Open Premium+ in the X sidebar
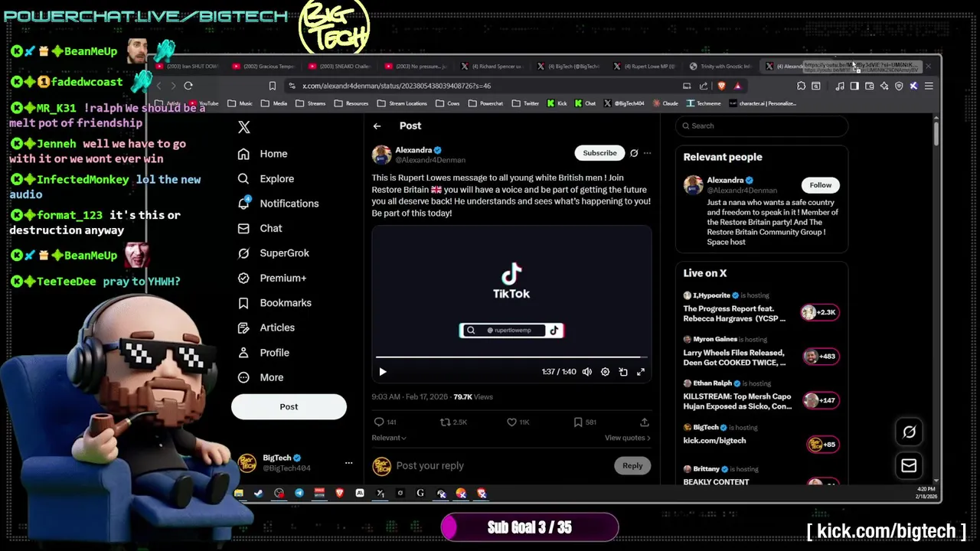This screenshot has height=551, width=980. 272,278
